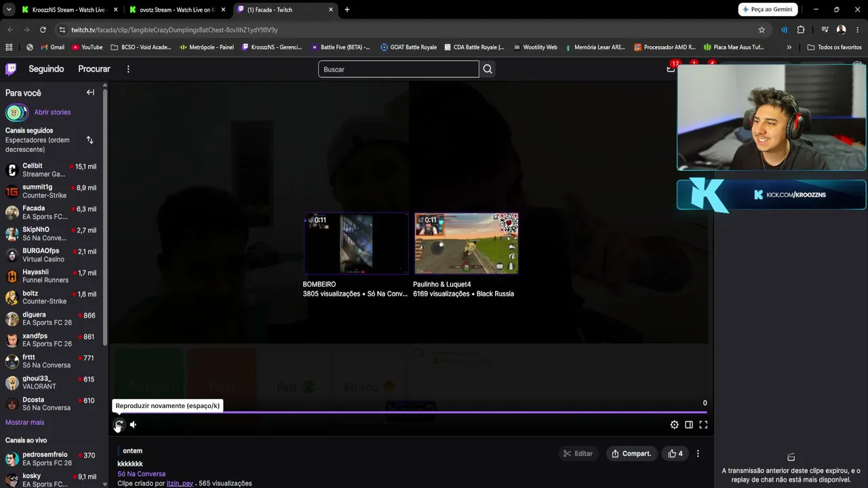Enter fullscreen mode for the clip
This screenshot has height=488, width=868.
coord(703,425)
